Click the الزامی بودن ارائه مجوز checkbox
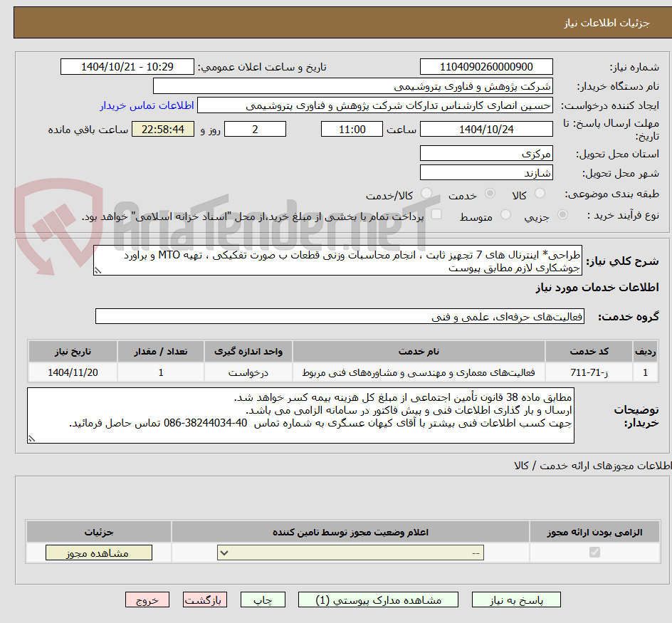This screenshot has width=672, height=623. (x=594, y=552)
